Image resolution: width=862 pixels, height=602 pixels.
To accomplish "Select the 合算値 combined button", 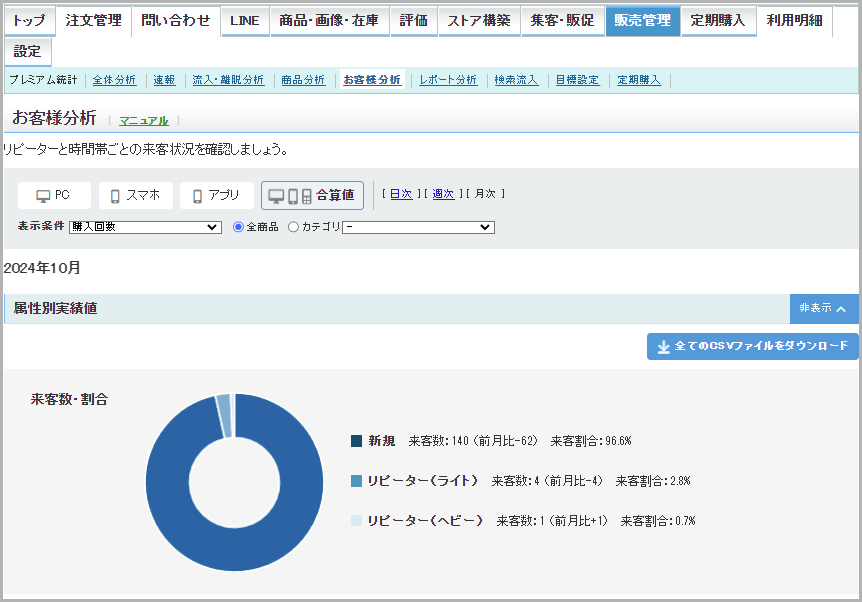I will [x=312, y=195].
